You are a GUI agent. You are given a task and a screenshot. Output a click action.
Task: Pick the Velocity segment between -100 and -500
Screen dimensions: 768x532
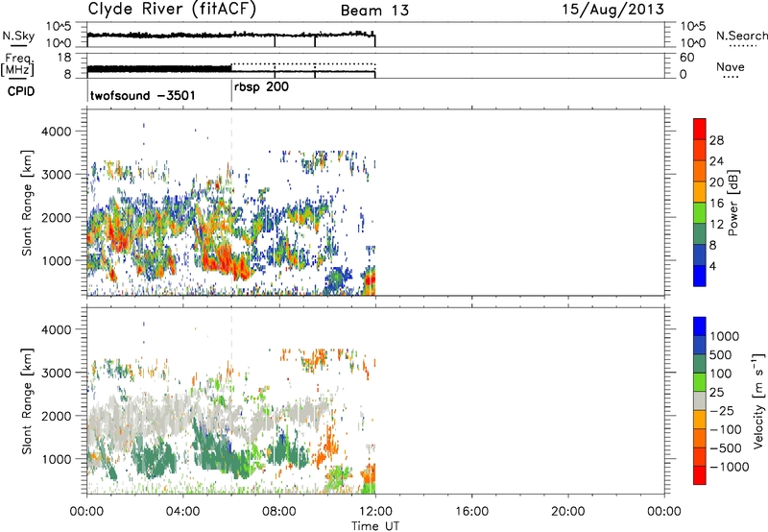(x=700, y=439)
